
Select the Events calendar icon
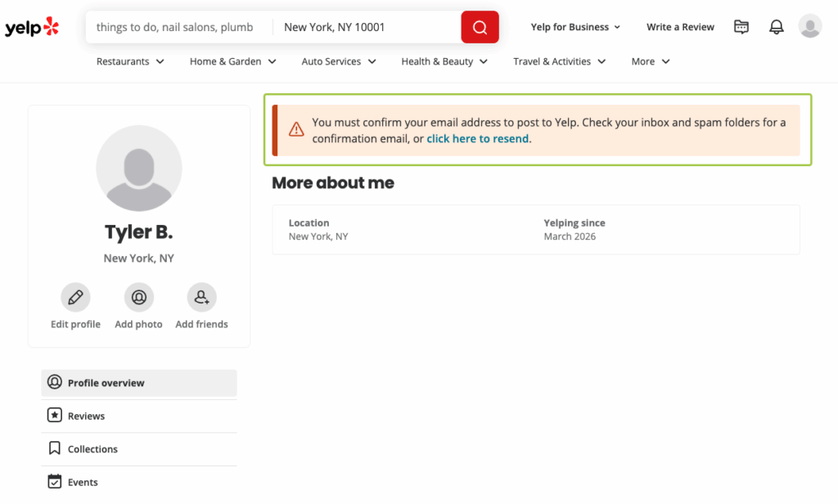click(54, 482)
